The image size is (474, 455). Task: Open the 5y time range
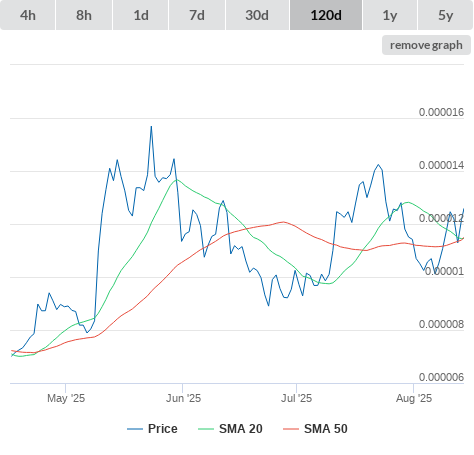tap(445, 15)
